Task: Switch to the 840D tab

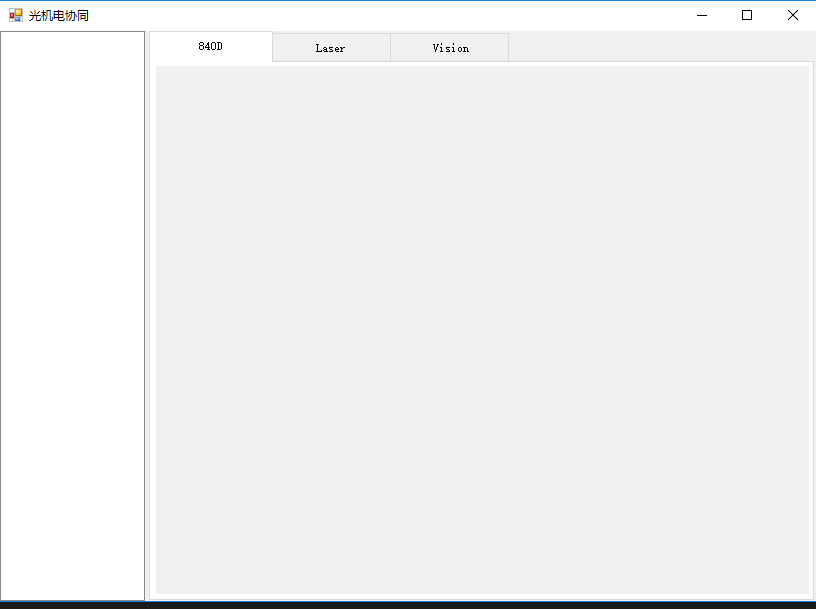Action: pyautogui.click(x=211, y=47)
